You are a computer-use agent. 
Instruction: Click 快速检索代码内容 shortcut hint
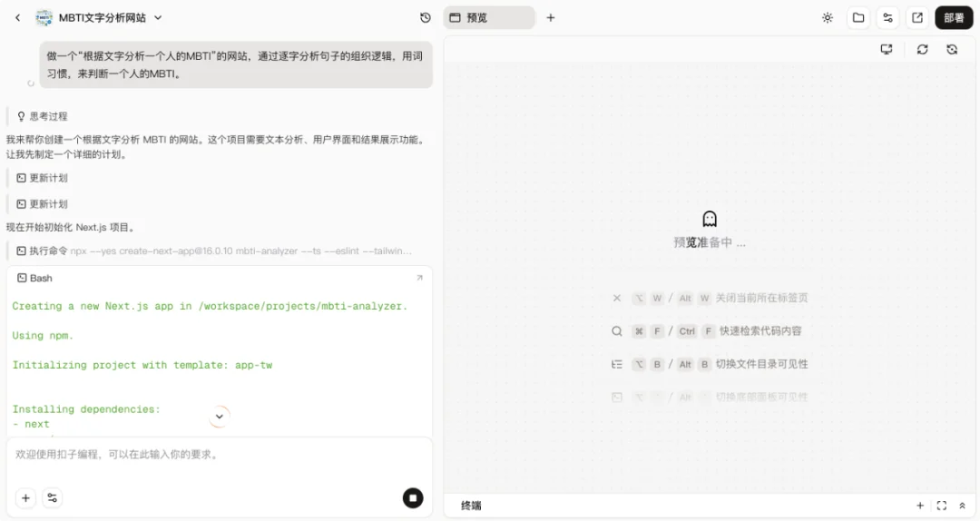click(760, 331)
